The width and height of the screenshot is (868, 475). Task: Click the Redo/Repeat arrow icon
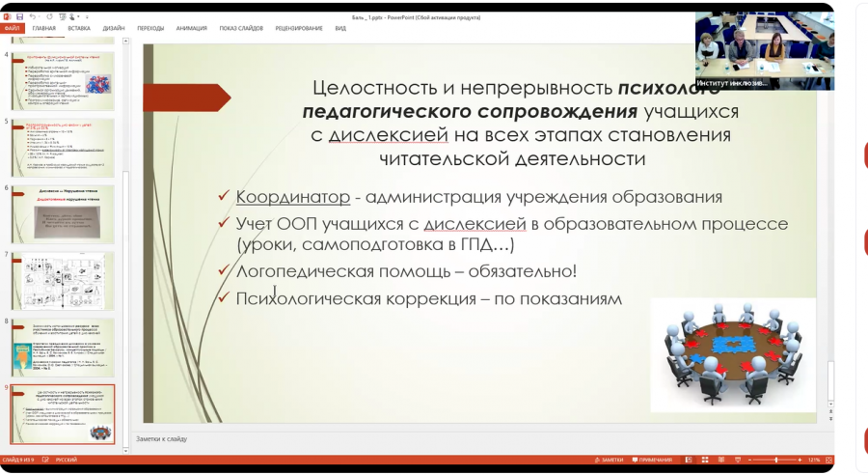(x=50, y=16)
